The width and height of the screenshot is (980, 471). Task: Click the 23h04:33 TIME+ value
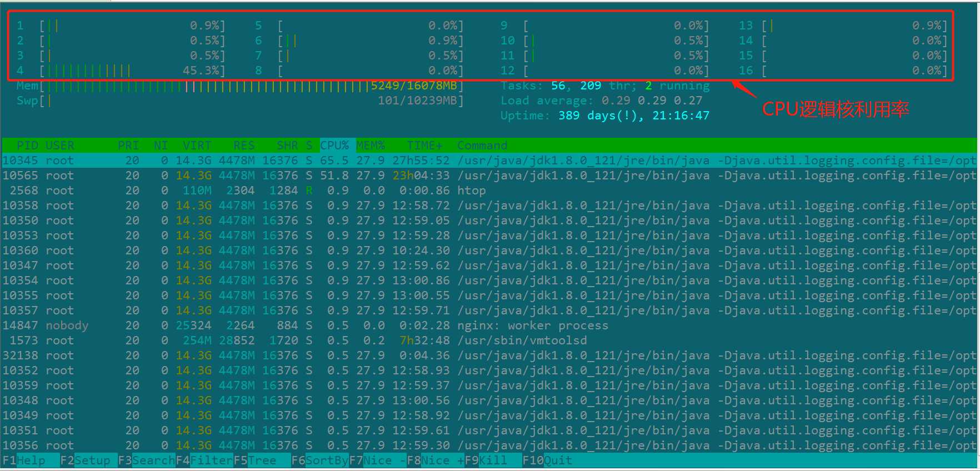click(421, 176)
